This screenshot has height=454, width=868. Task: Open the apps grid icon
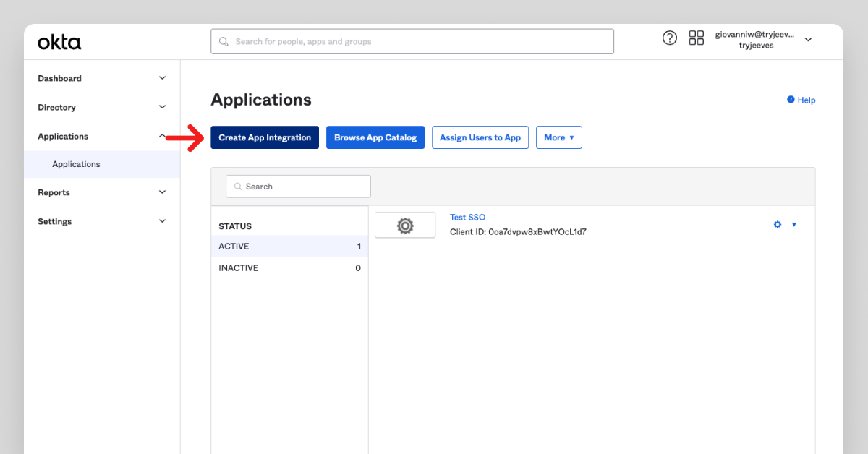696,38
